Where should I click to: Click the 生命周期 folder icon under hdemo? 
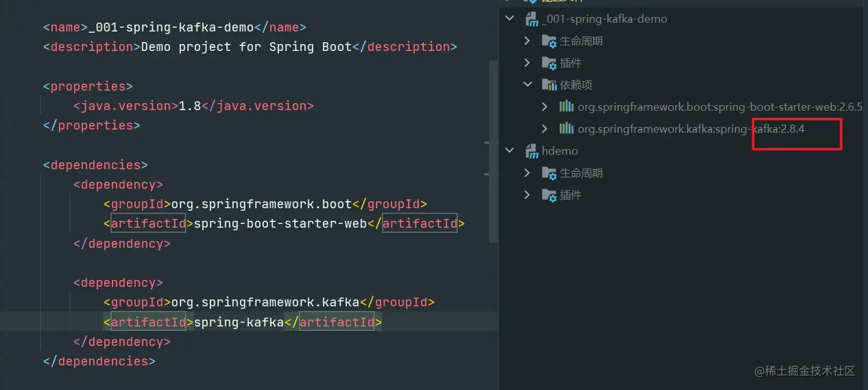(549, 173)
